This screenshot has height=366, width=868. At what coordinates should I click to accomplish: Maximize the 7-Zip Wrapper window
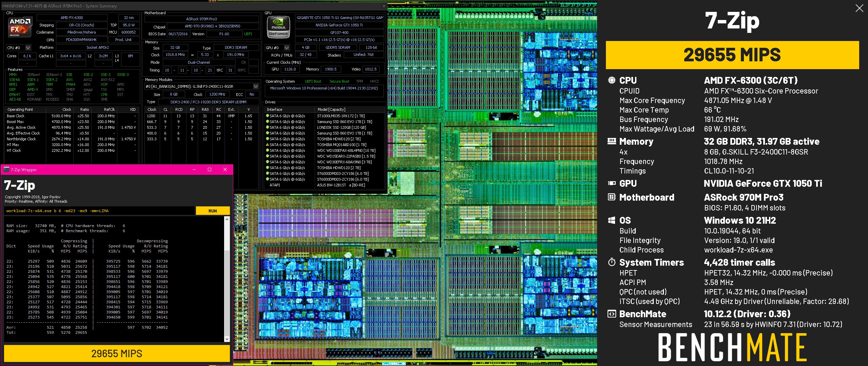tap(210, 169)
